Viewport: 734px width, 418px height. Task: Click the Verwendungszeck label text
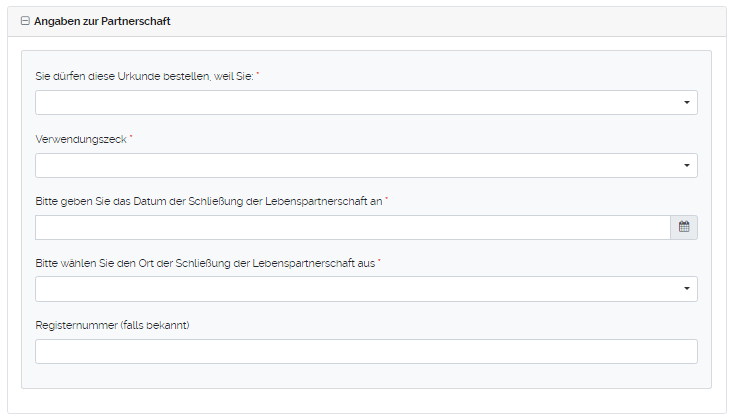click(80, 139)
